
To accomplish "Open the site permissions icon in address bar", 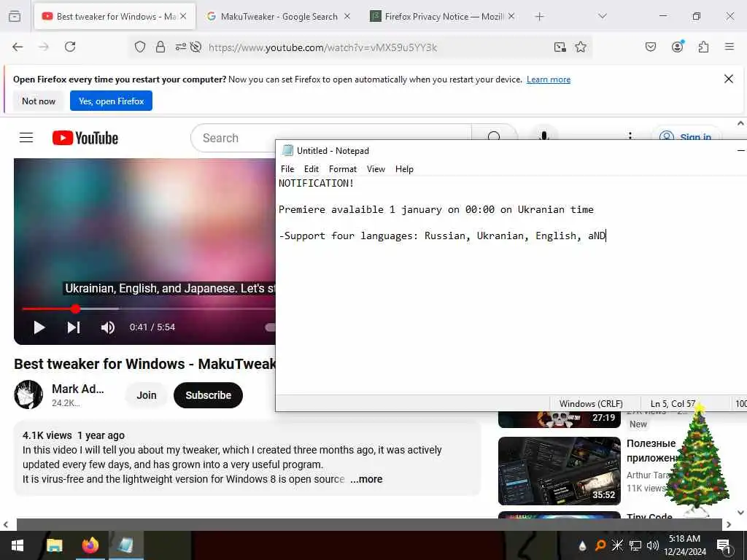I will pyautogui.click(x=181, y=47).
